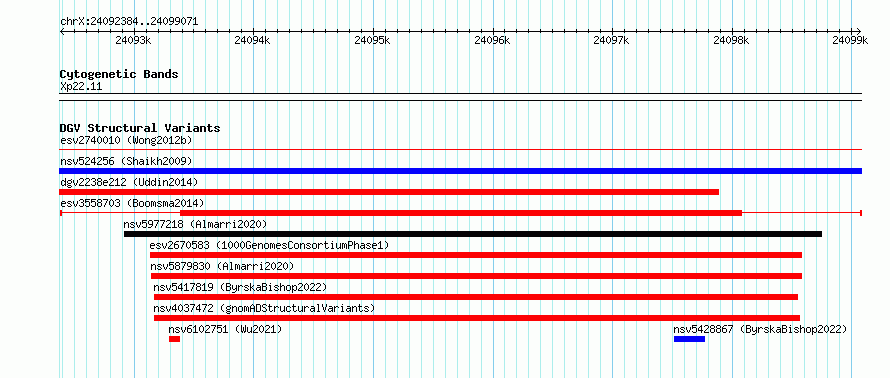This screenshot has width=890, height=378.
Task: Click the 24094k ruler position
Action: 253,40
